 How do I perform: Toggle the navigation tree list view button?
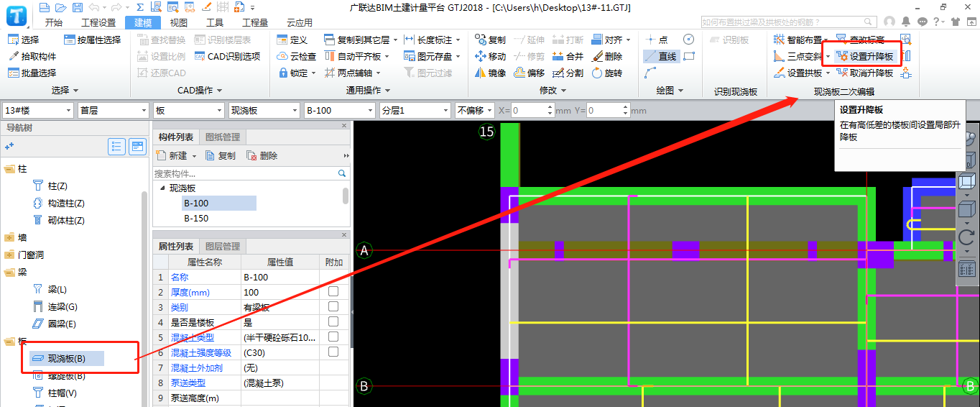tap(117, 147)
